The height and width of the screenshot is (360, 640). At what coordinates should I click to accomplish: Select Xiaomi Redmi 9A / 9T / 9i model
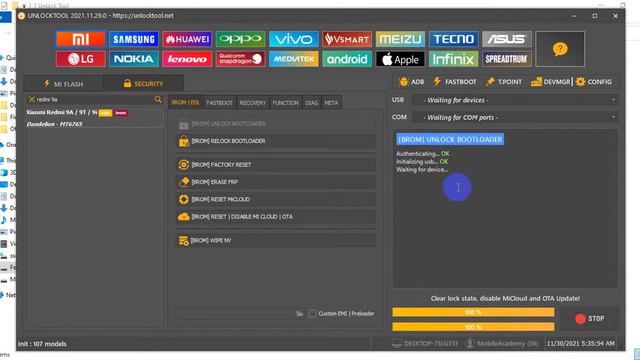pos(94,112)
